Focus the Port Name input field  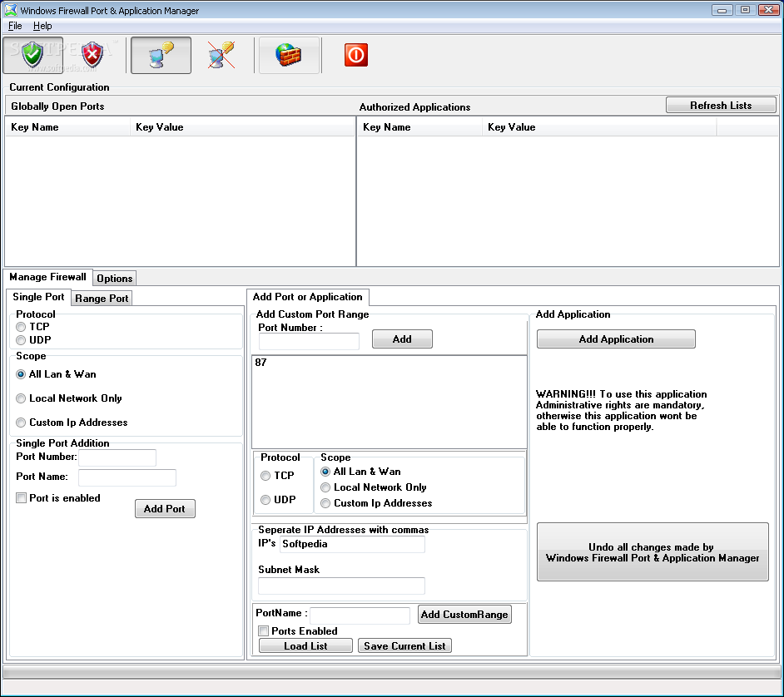click(127, 477)
